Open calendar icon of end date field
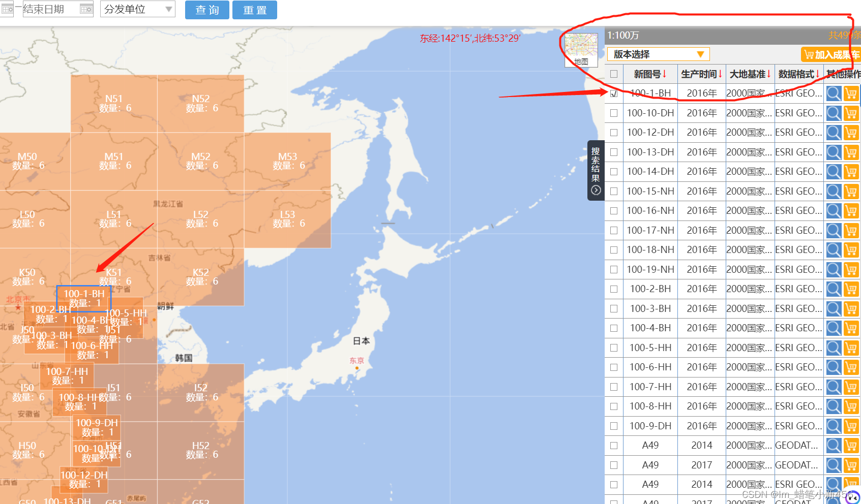This screenshot has height=504, width=861. [x=86, y=9]
